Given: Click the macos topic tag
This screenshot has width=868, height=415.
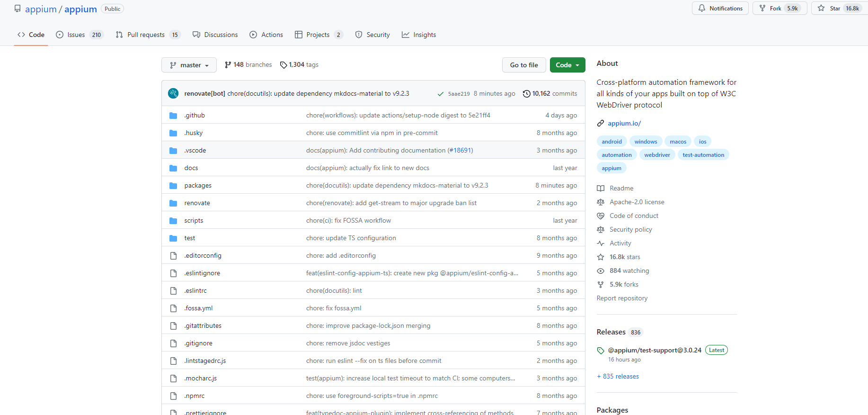Looking at the screenshot, I should pyautogui.click(x=678, y=142).
